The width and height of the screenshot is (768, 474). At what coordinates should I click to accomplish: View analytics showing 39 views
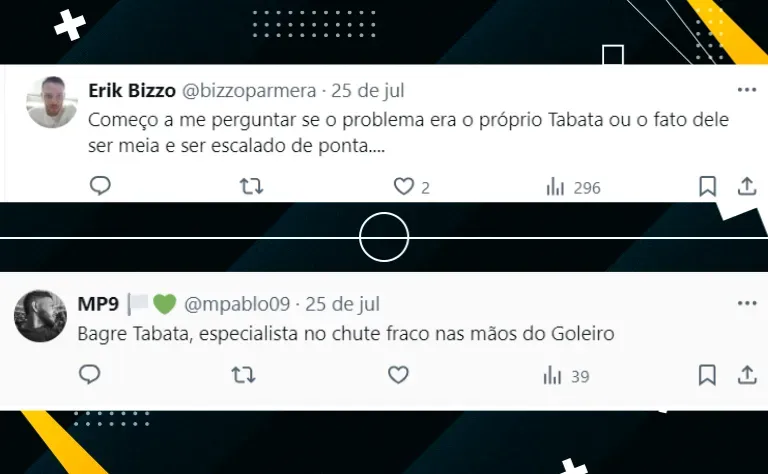(566, 376)
